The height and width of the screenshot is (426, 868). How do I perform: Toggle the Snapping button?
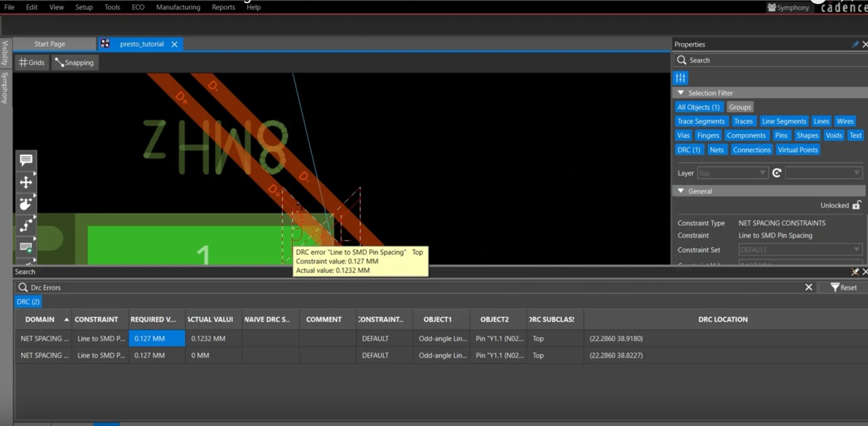click(x=75, y=63)
